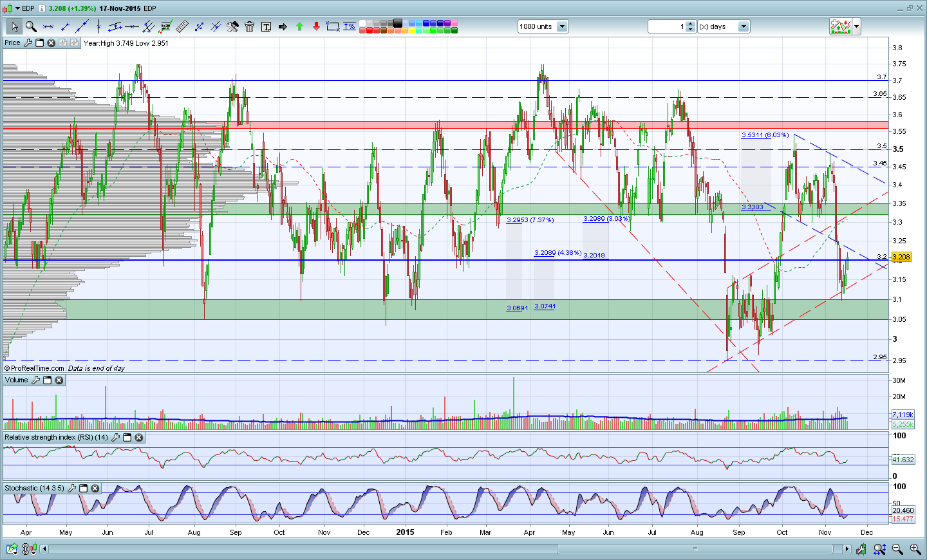This screenshot has height=560, width=927.
Task: Open the EDP chart menu arrow
Action: click(x=17, y=8)
